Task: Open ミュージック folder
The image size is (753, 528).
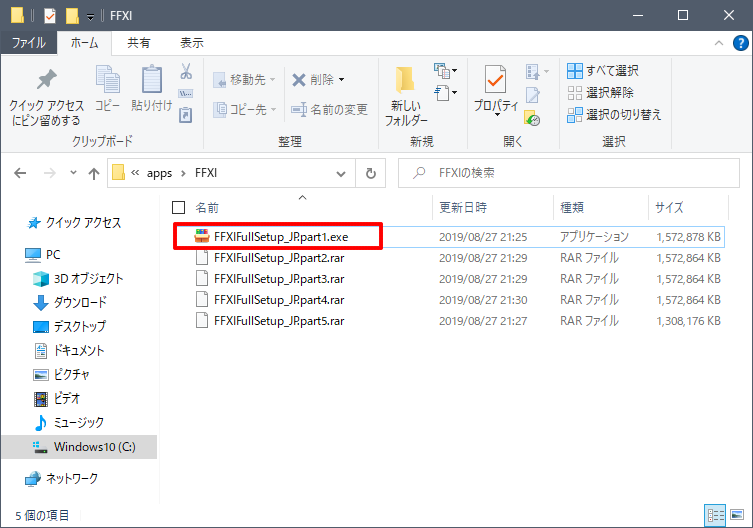Action: pos(68,423)
